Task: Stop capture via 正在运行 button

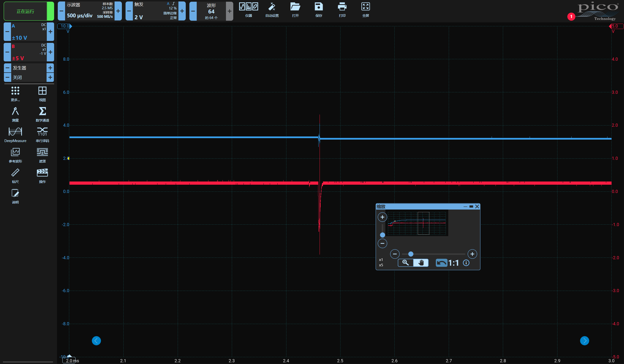Action: pyautogui.click(x=29, y=11)
